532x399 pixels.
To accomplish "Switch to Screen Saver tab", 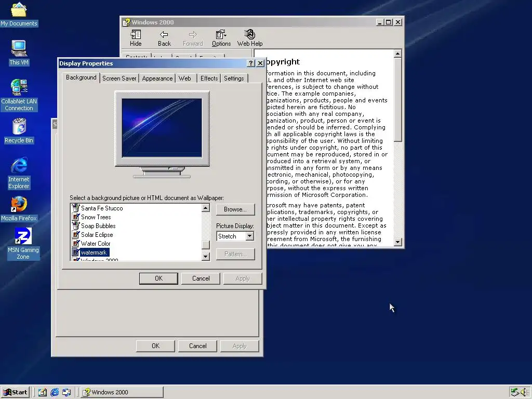I will (119, 78).
